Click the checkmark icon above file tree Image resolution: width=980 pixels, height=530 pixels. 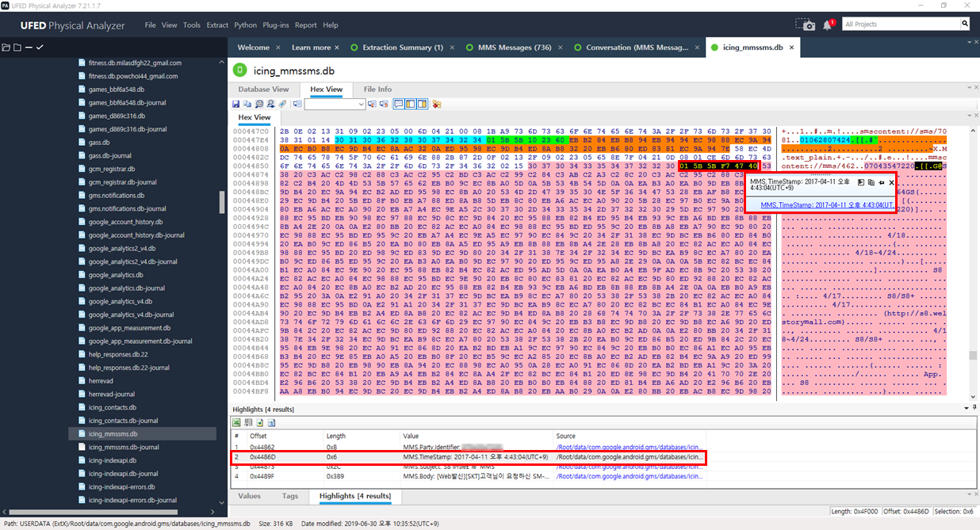(x=40, y=48)
